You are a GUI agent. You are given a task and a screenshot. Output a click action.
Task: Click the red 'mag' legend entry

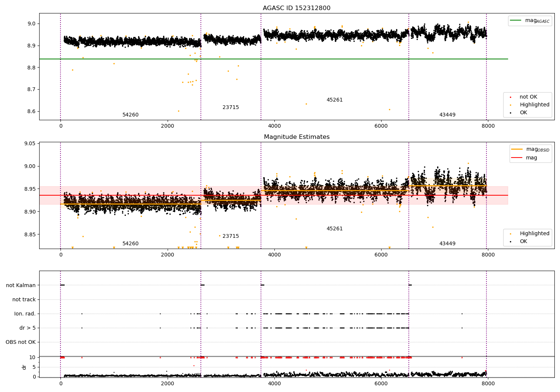[x=525, y=158]
